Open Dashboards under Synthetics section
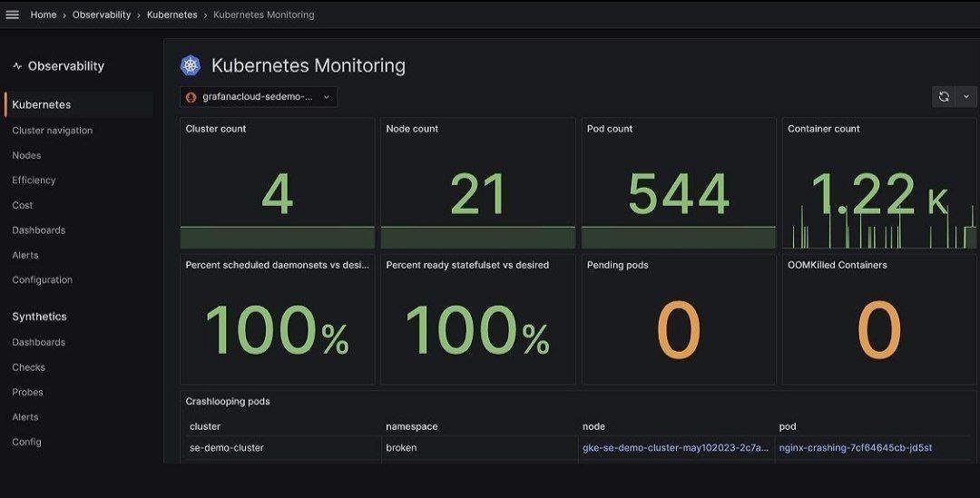 click(39, 342)
